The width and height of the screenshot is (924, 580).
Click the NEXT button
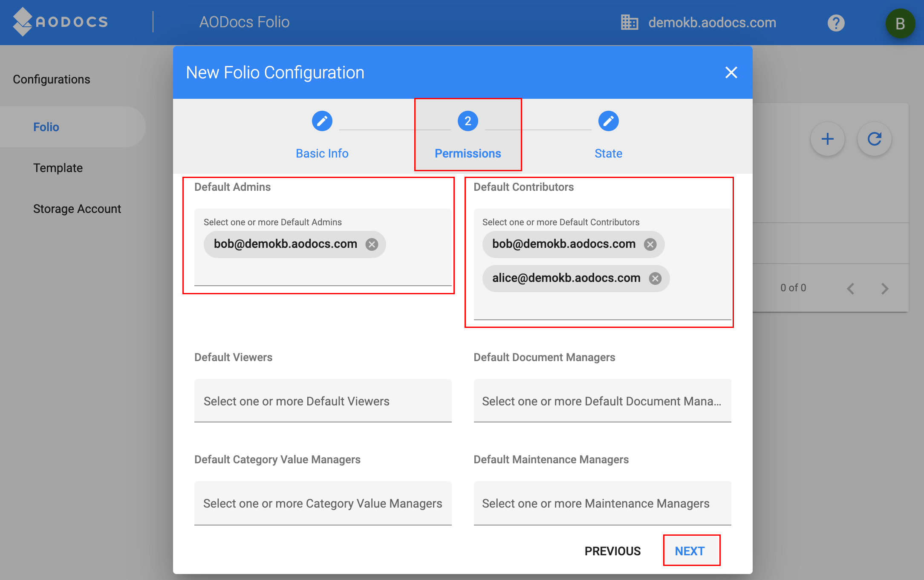tap(690, 551)
